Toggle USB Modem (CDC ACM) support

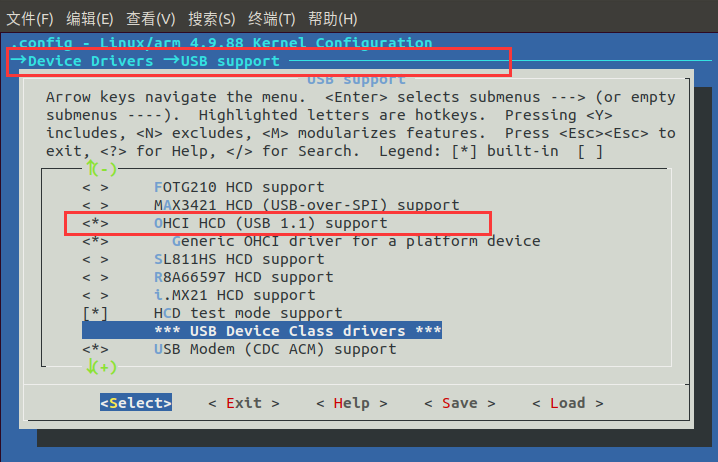coord(239,349)
